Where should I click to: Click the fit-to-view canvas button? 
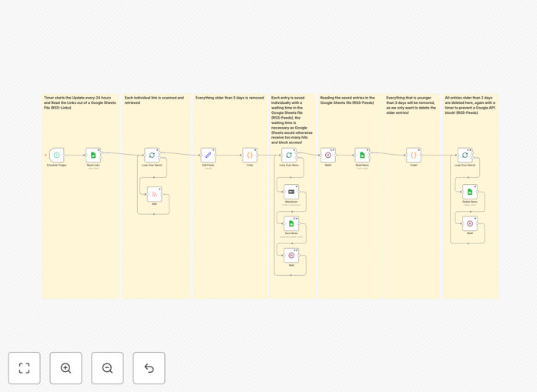pyautogui.click(x=25, y=368)
